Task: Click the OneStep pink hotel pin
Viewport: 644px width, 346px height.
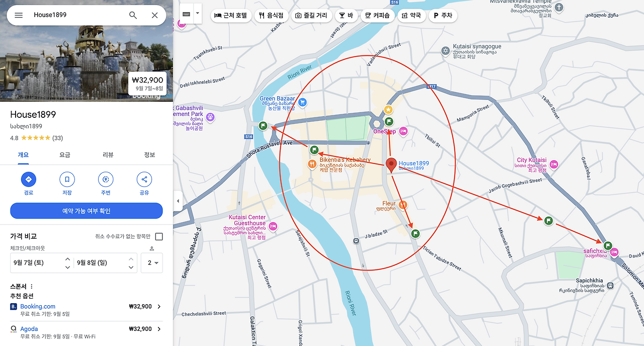Action: tap(403, 131)
